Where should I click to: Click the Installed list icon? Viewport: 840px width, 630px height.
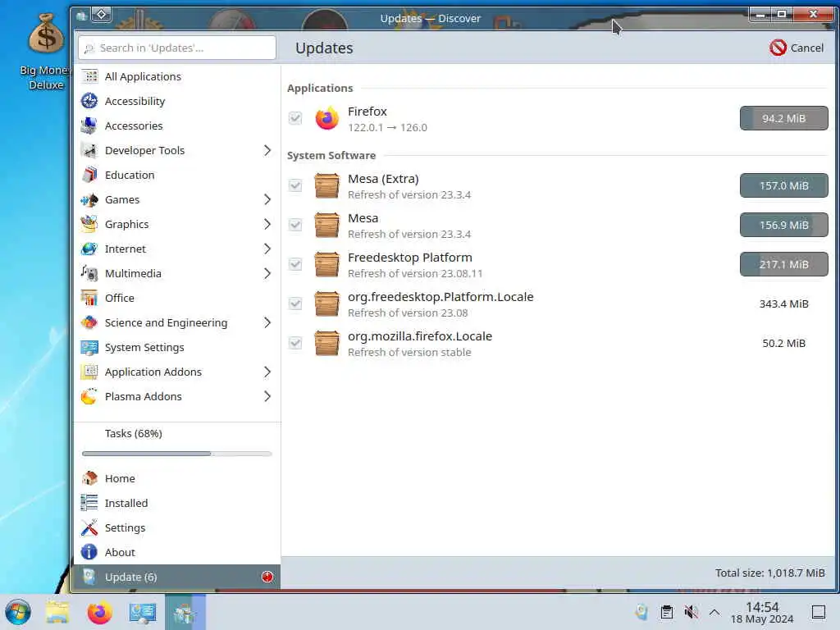pos(89,503)
